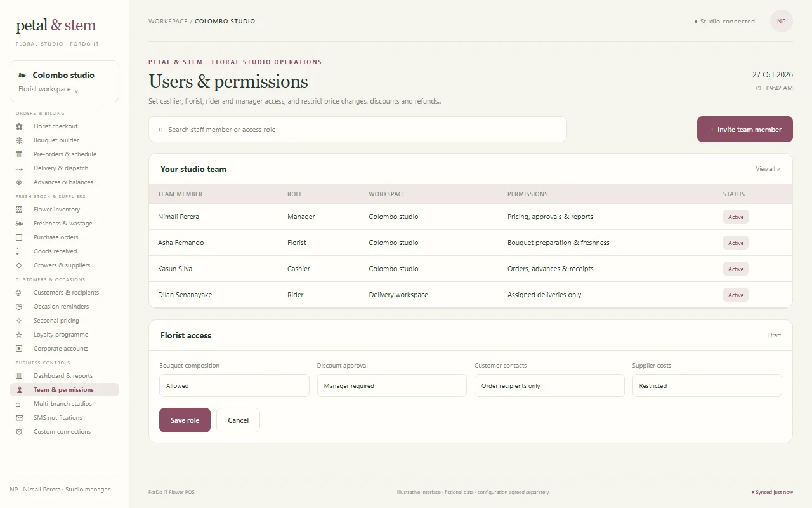Click the Bouquet builder sidebar icon
This screenshot has height=508, width=812.
(19, 140)
